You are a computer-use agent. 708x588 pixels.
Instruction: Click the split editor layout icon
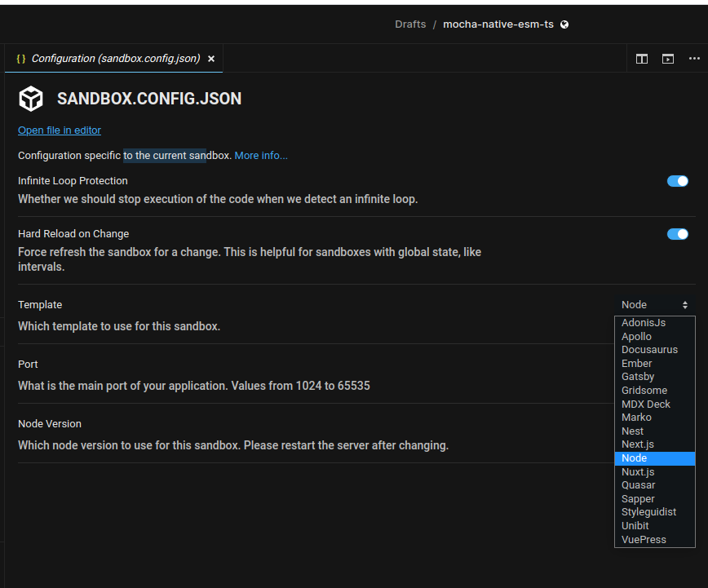coord(642,59)
